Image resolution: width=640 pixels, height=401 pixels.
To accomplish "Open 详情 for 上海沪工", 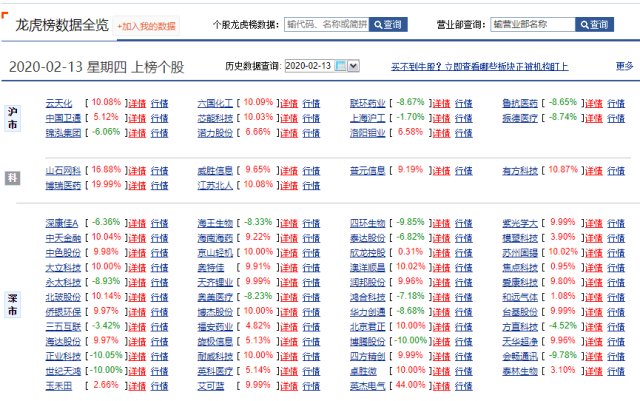I will point(441,118).
